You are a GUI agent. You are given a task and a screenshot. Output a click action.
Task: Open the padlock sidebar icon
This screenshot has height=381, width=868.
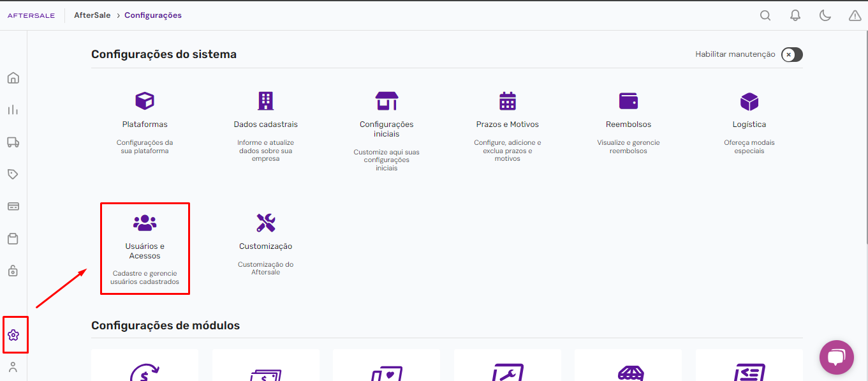pos(13,271)
